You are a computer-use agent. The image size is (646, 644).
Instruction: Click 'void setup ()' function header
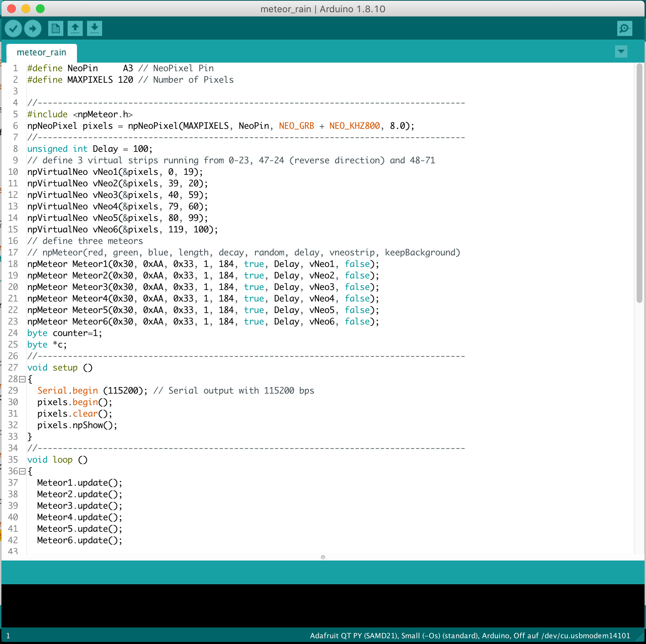tap(60, 368)
